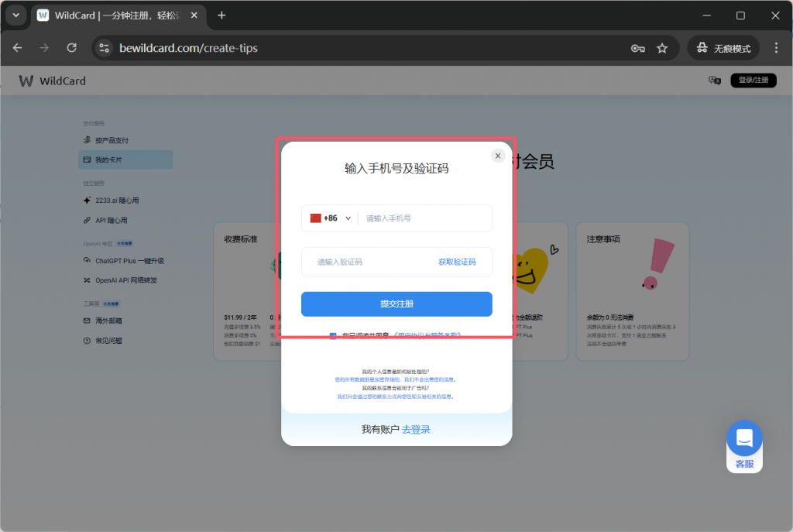Toggle the user agreement checkbox
Screen dimensions: 793x532
point(333,335)
